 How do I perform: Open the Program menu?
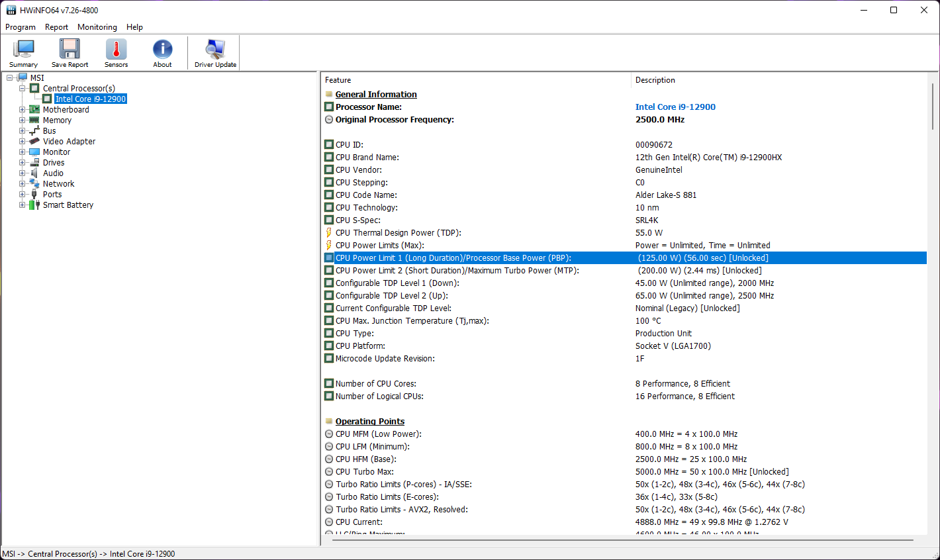point(21,27)
